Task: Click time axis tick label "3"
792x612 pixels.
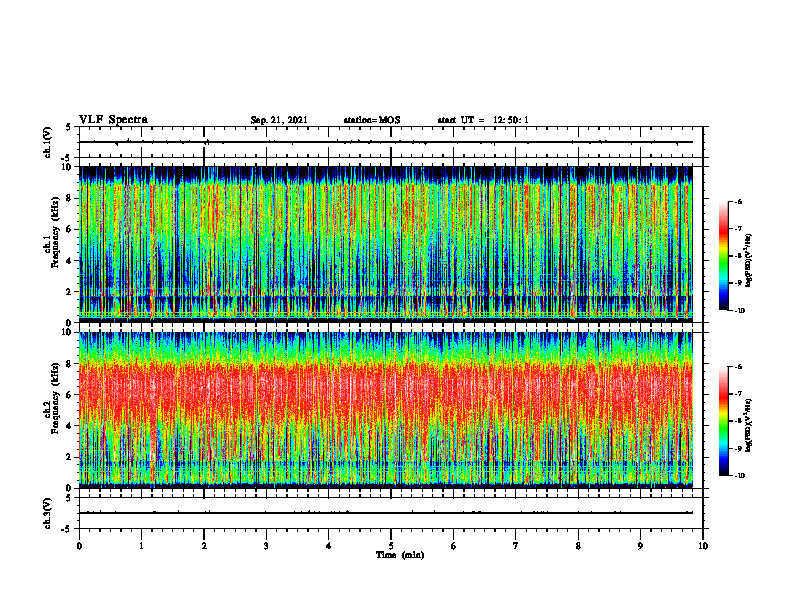Action: point(266,546)
